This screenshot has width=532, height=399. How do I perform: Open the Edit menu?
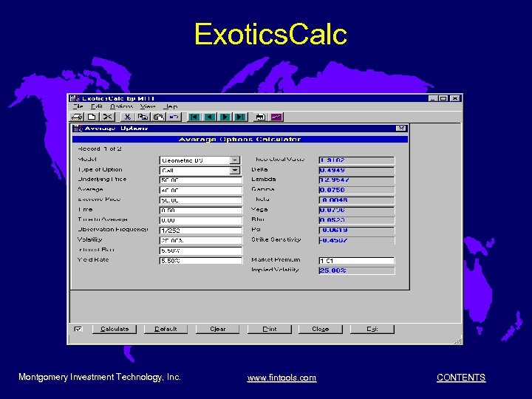pyautogui.click(x=97, y=106)
